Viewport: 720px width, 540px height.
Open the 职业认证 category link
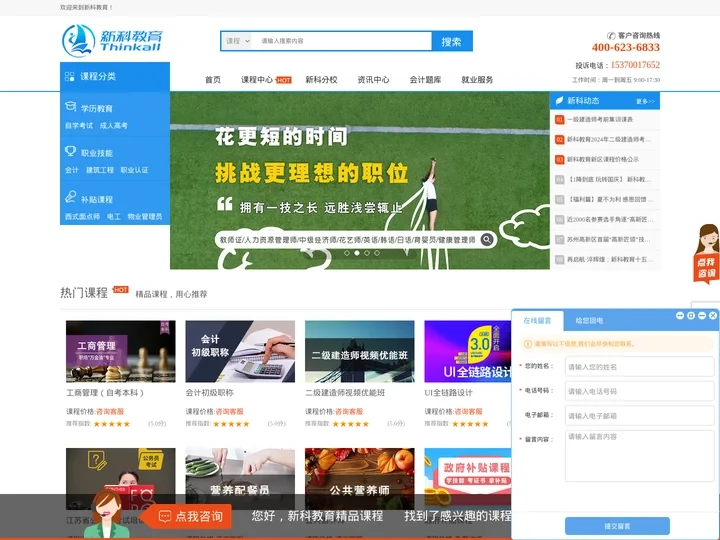coord(134,170)
